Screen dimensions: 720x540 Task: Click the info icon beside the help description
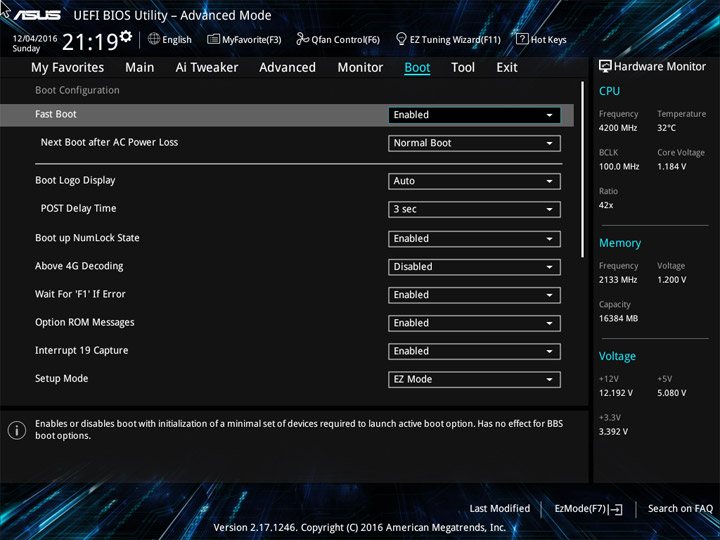coord(17,430)
